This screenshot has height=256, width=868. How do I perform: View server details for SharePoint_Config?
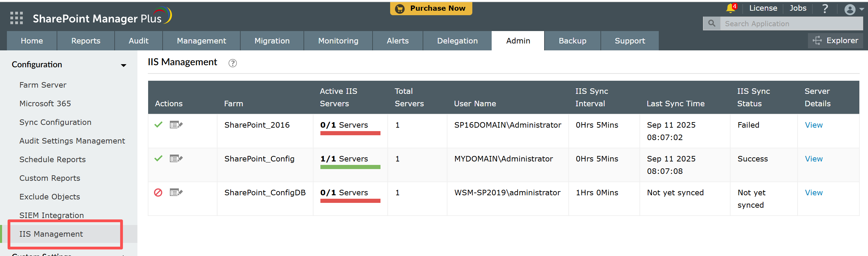pos(813,159)
